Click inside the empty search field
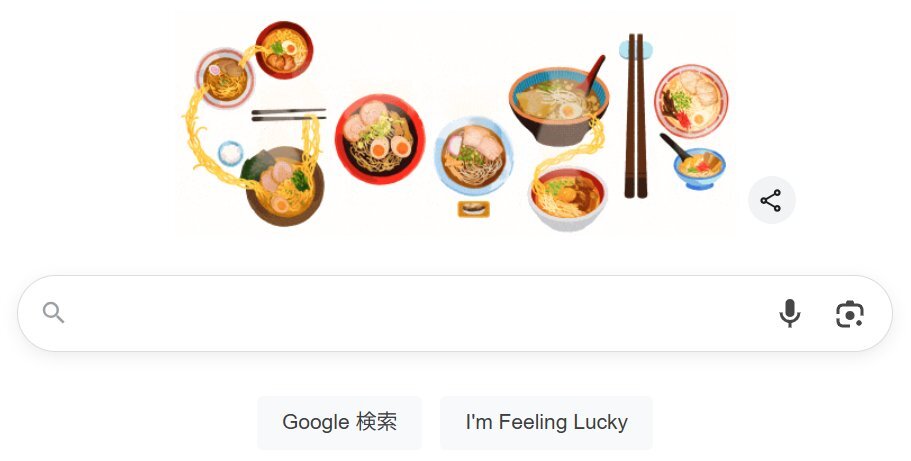The width and height of the screenshot is (911, 461). pos(418,313)
